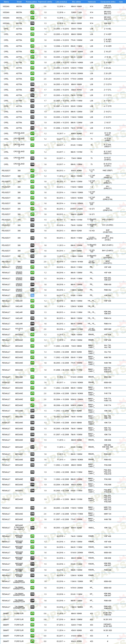Click ON icon in Peugeot 308 AHX row
The image size is (126, 644).
coord(32,256)
